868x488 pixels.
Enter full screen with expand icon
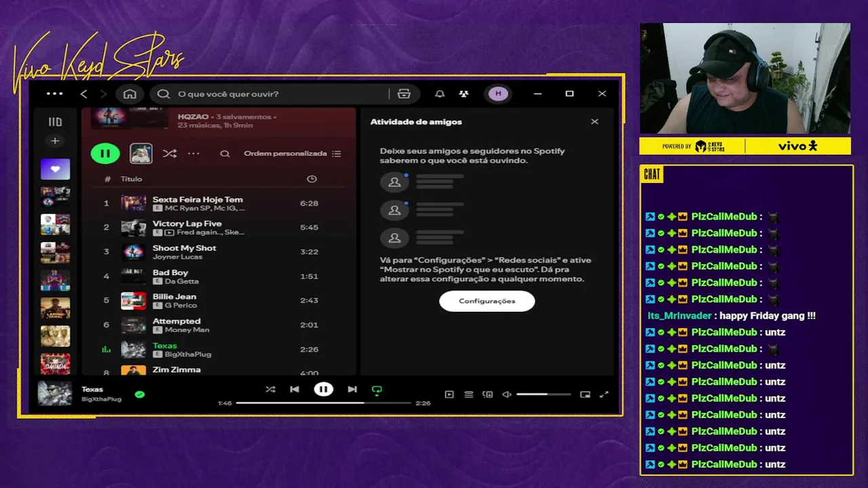pyautogui.click(x=604, y=394)
